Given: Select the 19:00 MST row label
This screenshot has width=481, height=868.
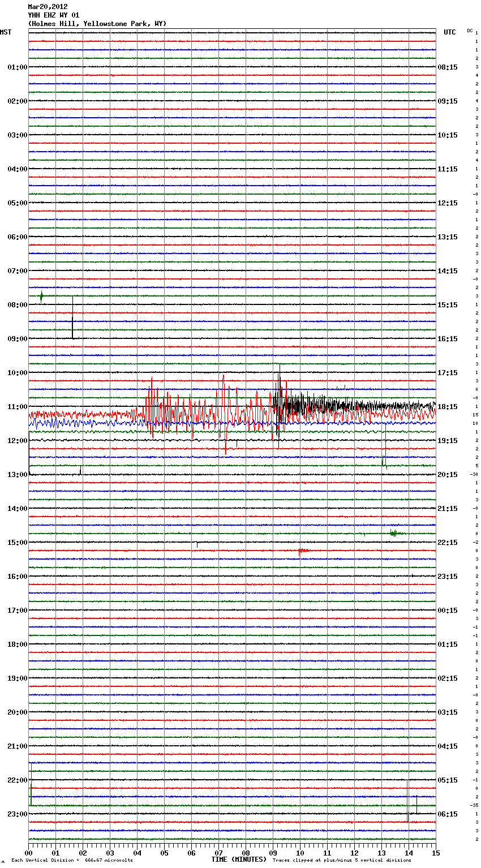Looking at the screenshot, I should (18, 678).
